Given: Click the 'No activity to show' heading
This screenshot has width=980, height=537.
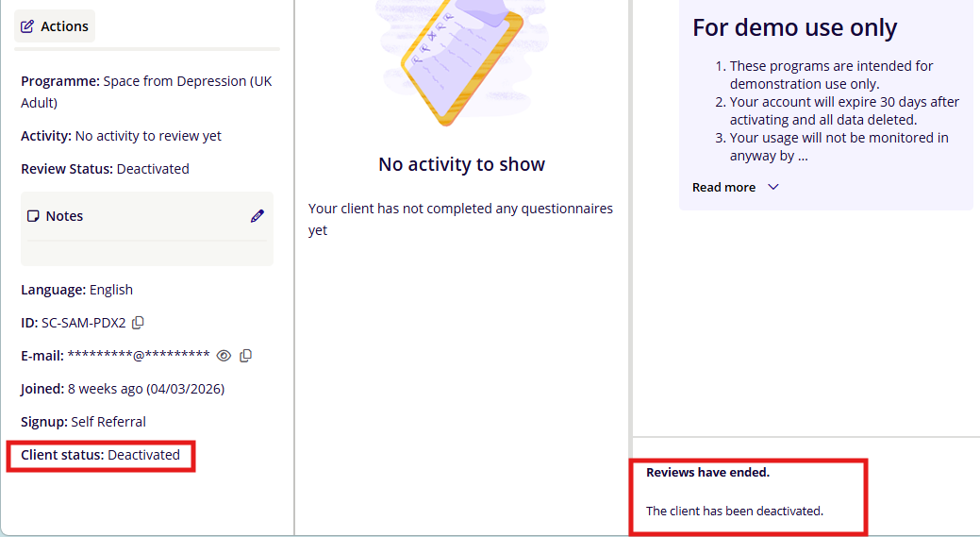Looking at the screenshot, I should (x=461, y=164).
